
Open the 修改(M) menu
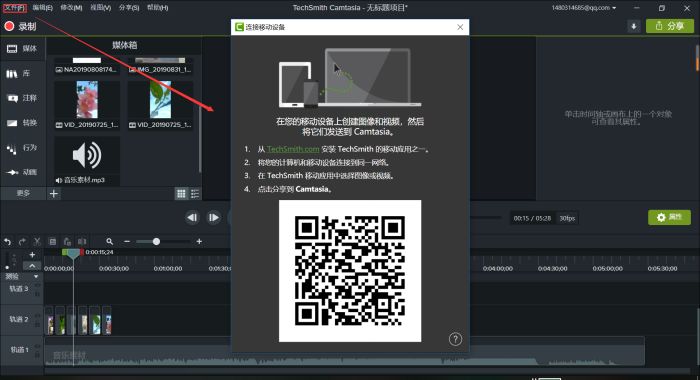click(71, 8)
